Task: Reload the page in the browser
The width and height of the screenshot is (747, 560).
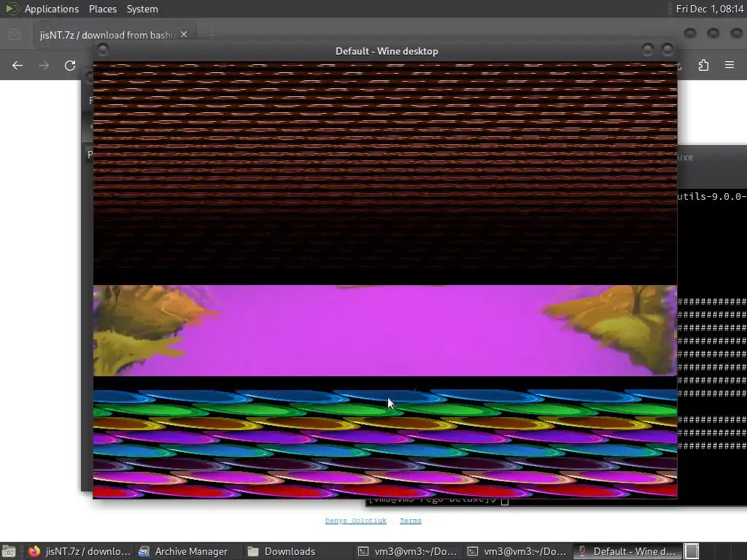Action: pyautogui.click(x=70, y=65)
